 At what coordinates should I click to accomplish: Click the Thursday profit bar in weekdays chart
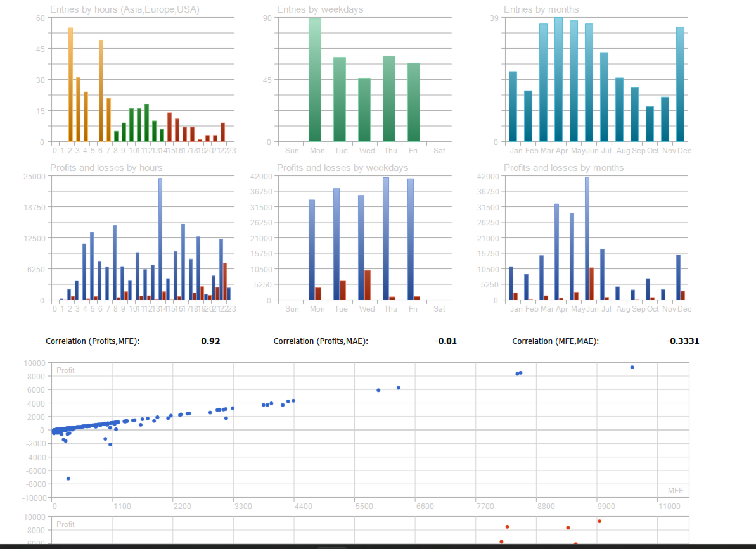point(386,238)
